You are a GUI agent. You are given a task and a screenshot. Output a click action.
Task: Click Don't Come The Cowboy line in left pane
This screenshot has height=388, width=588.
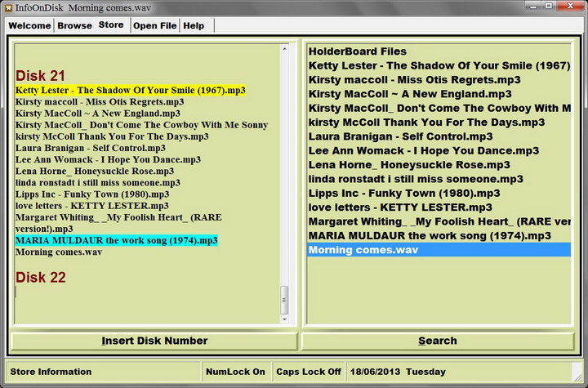coord(141,125)
